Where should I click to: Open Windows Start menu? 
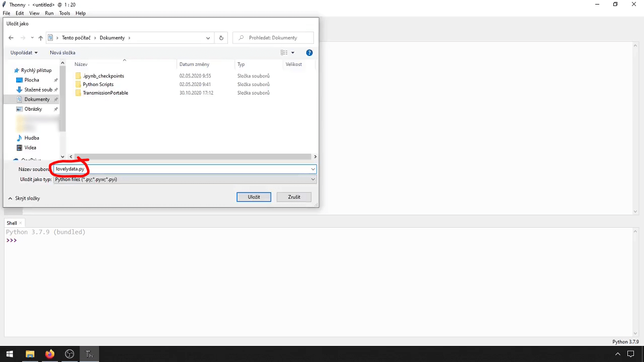coord(10,354)
